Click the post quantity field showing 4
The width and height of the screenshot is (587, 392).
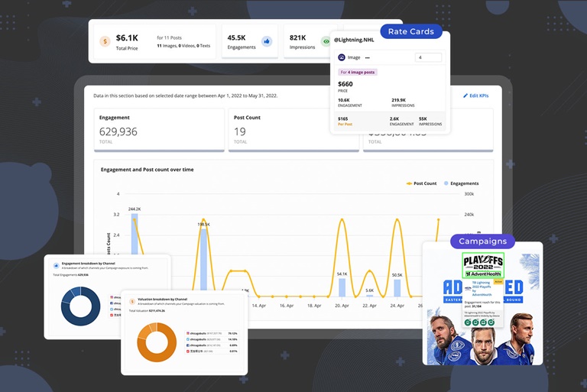pyautogui.click(x=428, y=57)
